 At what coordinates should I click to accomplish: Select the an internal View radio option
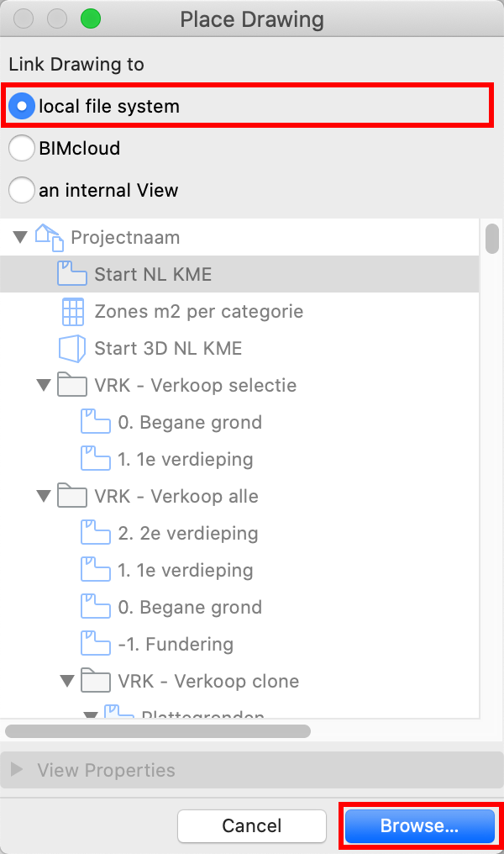click(22, 190)
